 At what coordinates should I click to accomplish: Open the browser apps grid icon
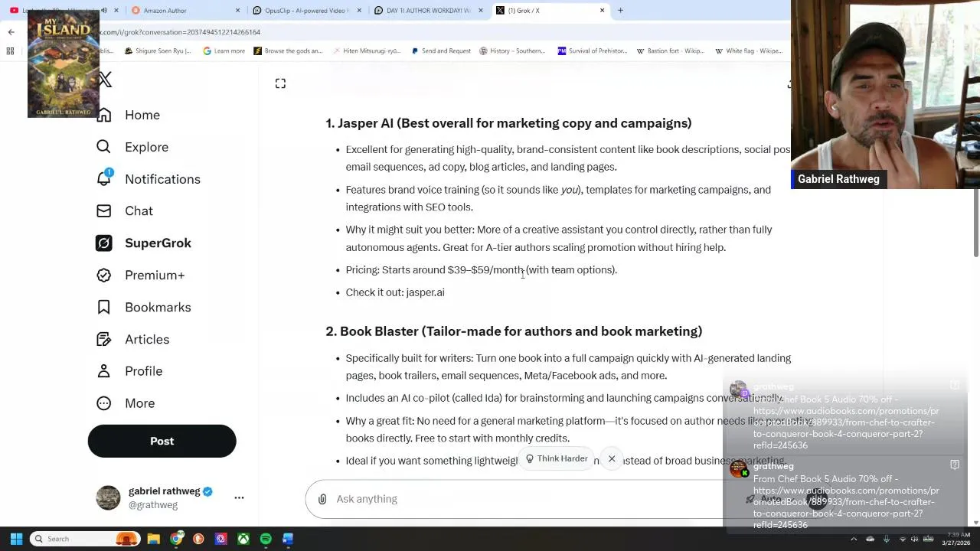11,51
